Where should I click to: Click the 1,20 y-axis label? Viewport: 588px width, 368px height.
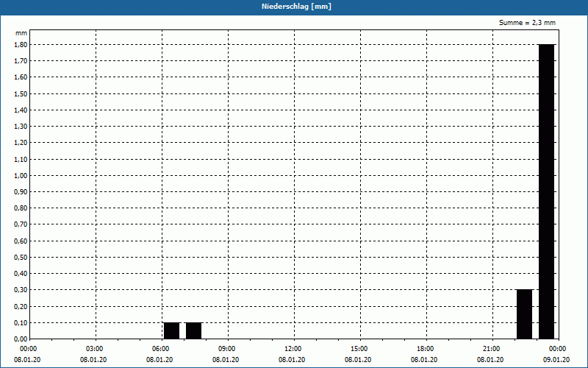(21, 143)
